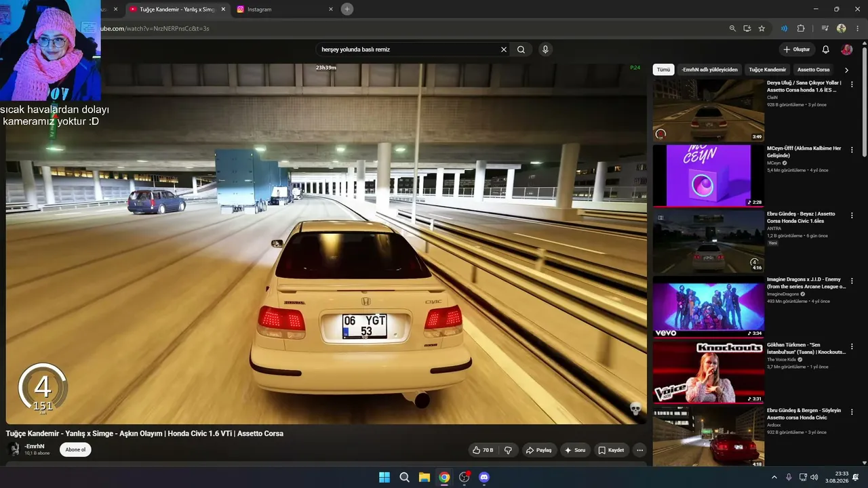Open Discord from the taskbar
The height and width of the screenshot is (488, 868).
(484, 477)
